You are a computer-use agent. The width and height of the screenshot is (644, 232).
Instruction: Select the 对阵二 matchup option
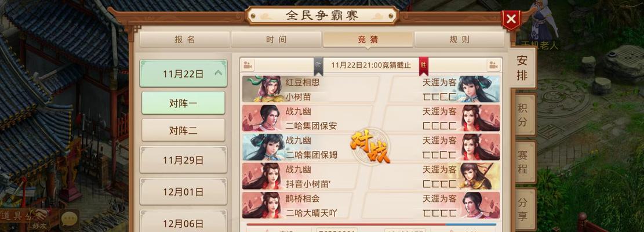point(183,130)
